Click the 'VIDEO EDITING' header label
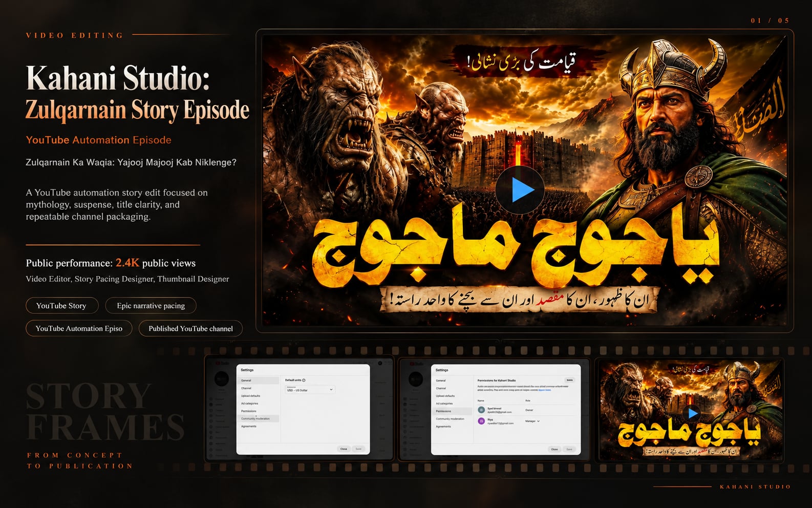 coord(75,35)
